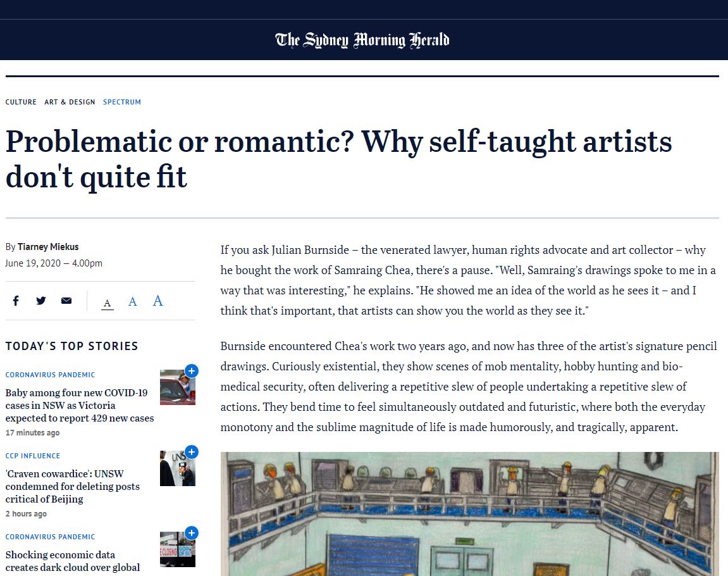Expand the economic data story plus button
The width and height of the screenshot is (728, 576).
(192, 533)
